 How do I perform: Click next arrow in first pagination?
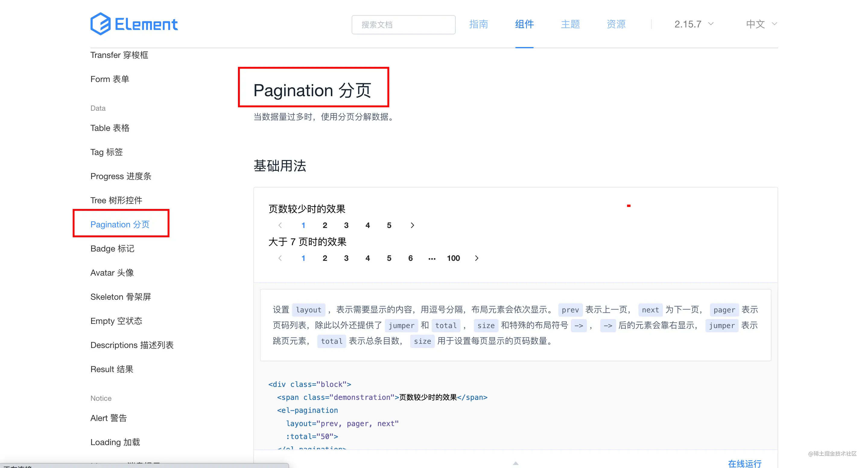point(412,226)
